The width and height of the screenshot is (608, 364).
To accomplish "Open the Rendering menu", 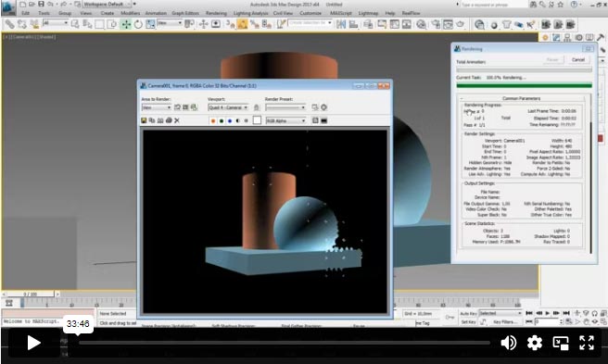I will click(216, 13).
